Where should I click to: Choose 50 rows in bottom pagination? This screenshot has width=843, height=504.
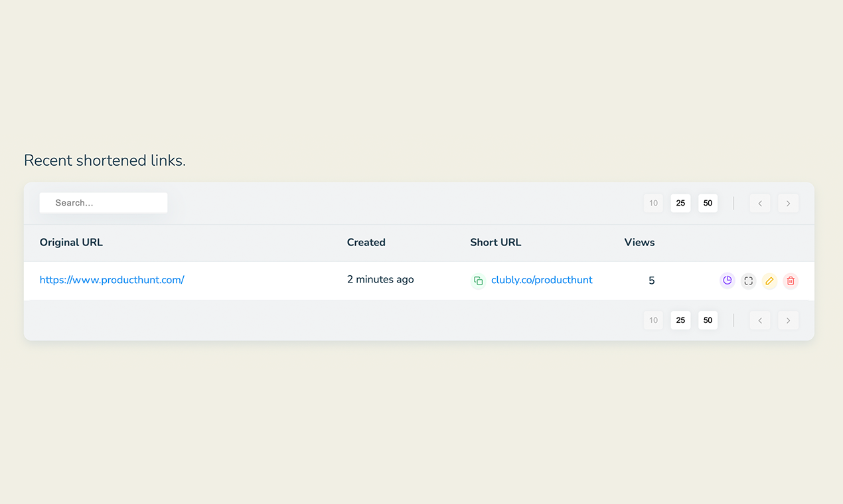pos(708,320)
